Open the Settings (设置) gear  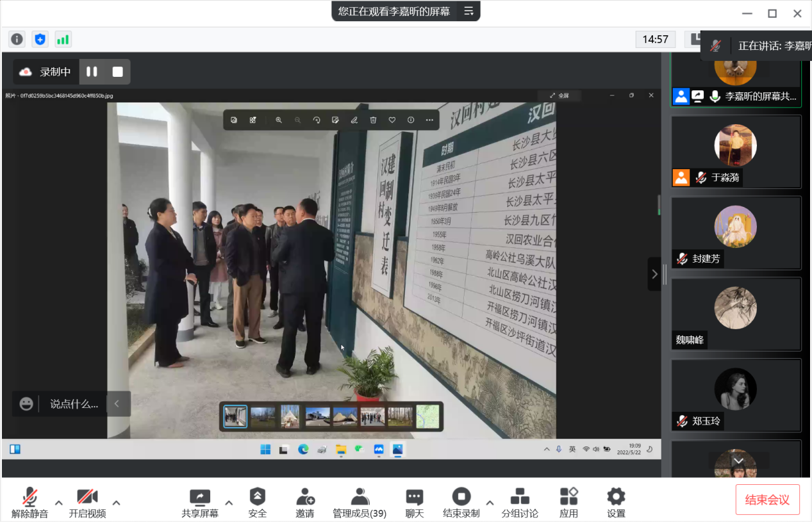[616, 503]
